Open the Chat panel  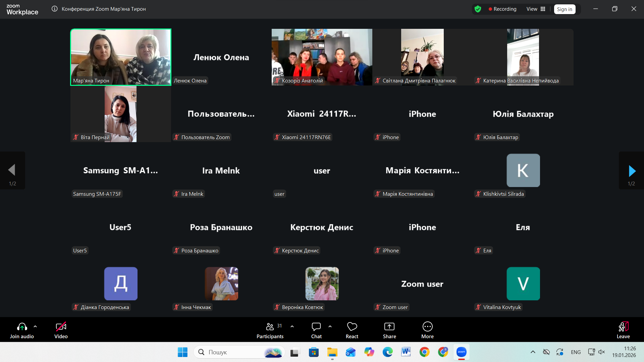pyautogui.click(x=316, y=330)
